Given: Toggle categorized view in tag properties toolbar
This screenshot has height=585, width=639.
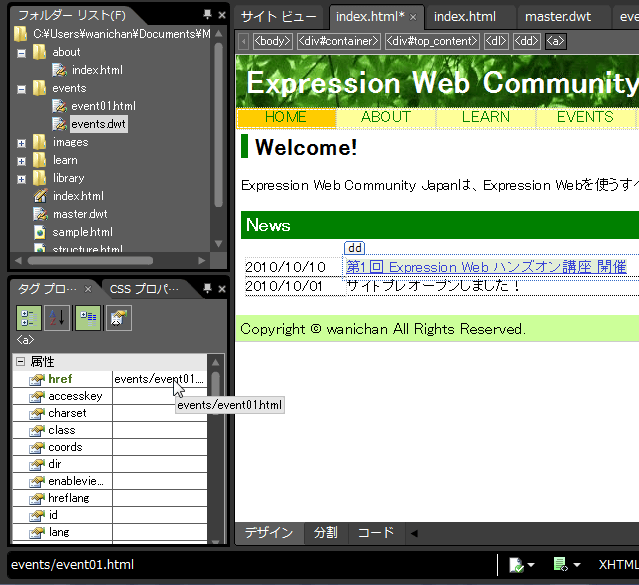Looking at the screenshot, I should [29, 318].
